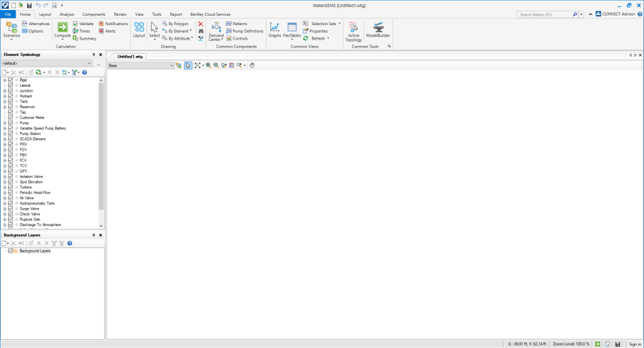The image size is (644, 348).
Task: Open the Demand Center
Action: click(x=216, y=31)
